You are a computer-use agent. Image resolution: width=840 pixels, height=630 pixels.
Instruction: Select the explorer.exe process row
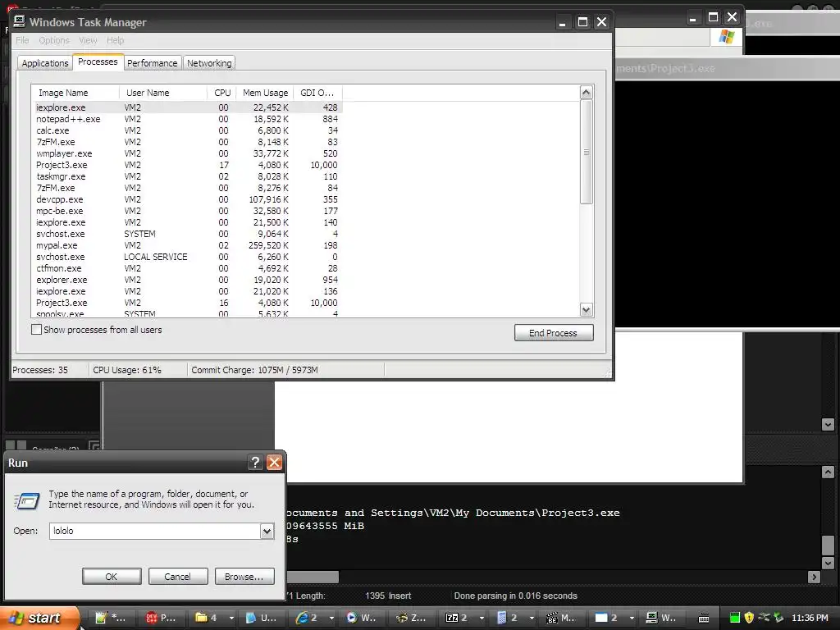pyautogui.click(x=187, y=281)
